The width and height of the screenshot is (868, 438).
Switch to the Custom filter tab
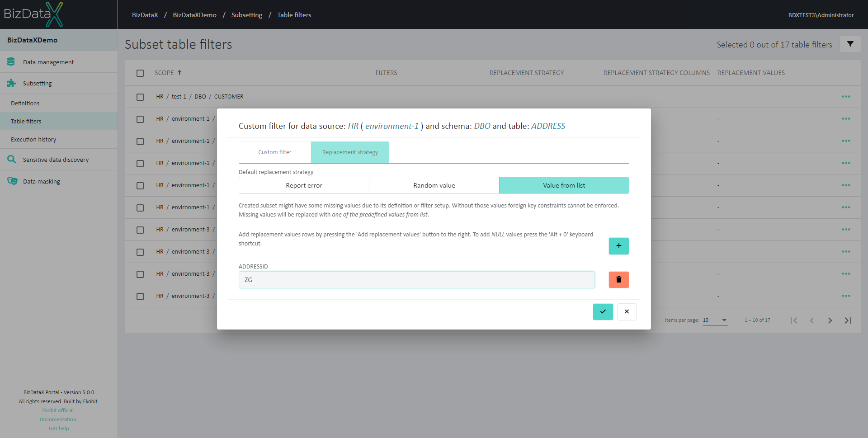tap(275, 152)
